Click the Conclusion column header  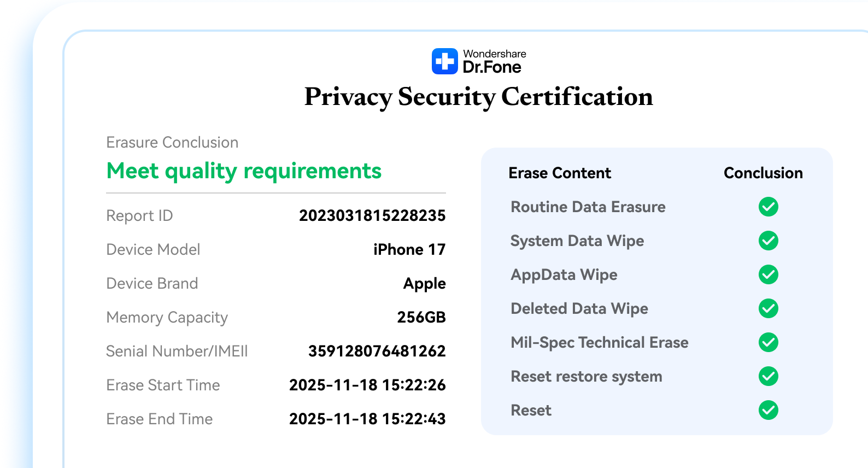[x=763, y=173]
